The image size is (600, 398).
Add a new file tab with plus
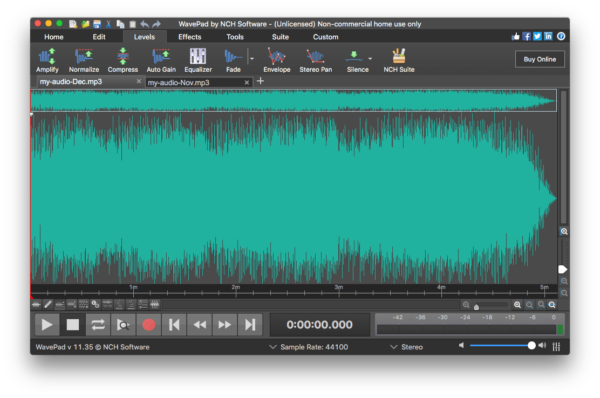point(260,81)
